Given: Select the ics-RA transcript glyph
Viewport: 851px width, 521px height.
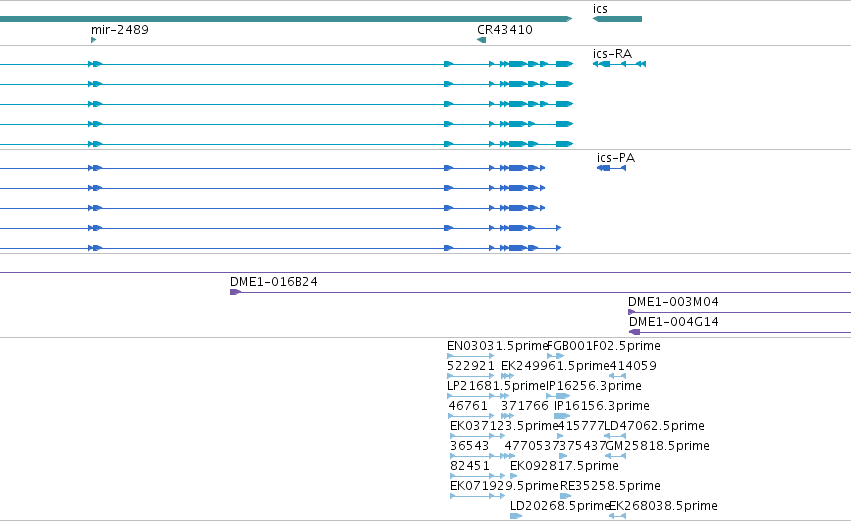Looking at the screenshot, I should coord(619,64).
